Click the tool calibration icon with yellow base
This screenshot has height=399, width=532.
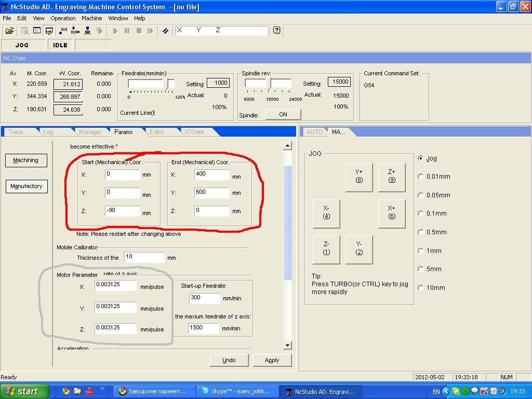pos(87,31)
